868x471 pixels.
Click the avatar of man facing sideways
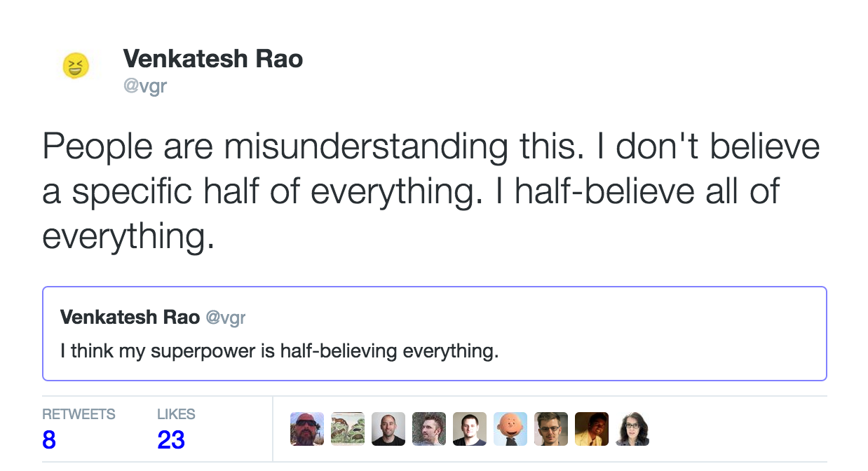[x=429, y=429]
